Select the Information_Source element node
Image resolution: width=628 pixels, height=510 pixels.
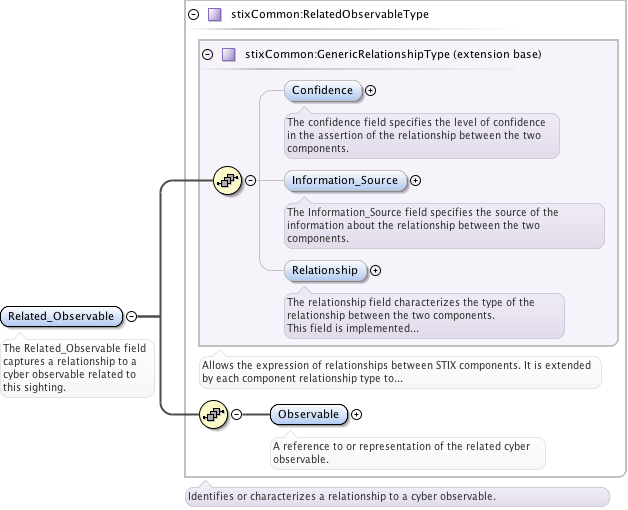pyautogui.click(x=345, y=181)
